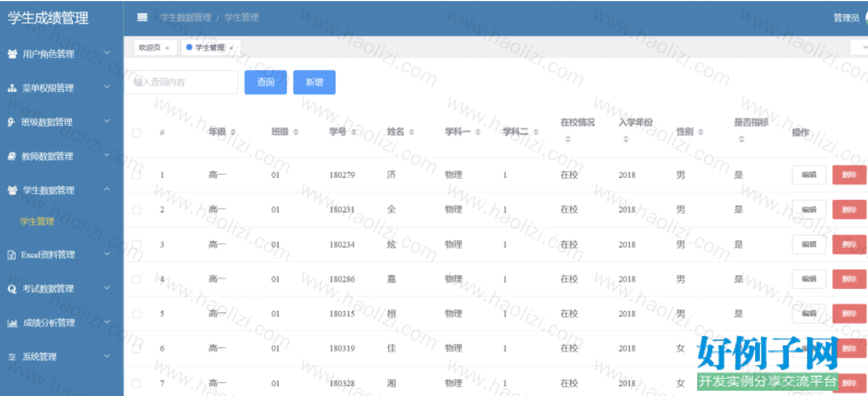Check the row 7 checkbox (180328)
The width and height of the screenshot is (868, 396).
click(137, 383)
